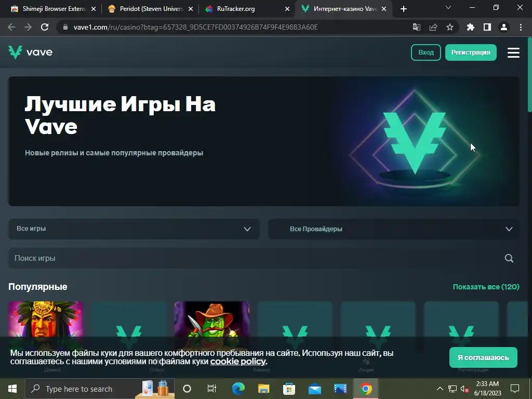Open the Aztec chief game thumbnail
This screenshot has width=532, height=399.
coord(46,321)
